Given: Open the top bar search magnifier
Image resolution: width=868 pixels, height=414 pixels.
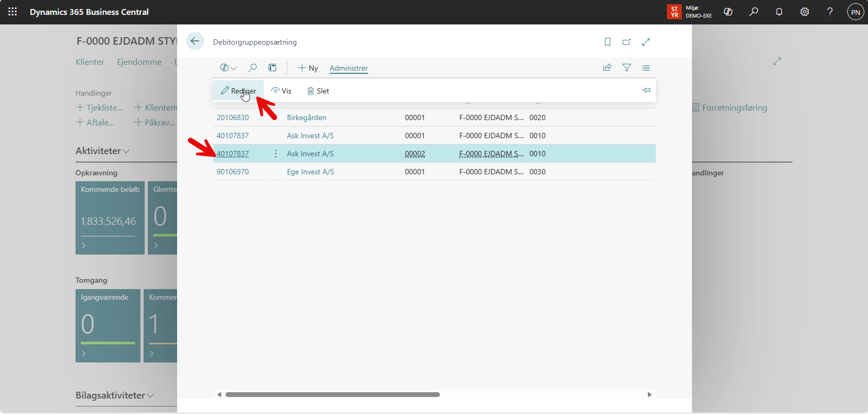Looking at the screenshot, I should (754, 12).
